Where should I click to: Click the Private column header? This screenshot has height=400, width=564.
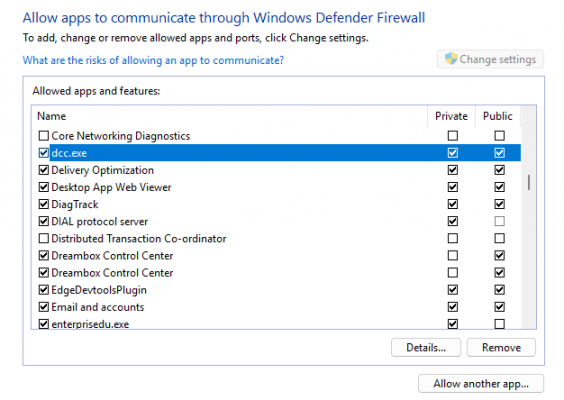(x=451, y=116)
